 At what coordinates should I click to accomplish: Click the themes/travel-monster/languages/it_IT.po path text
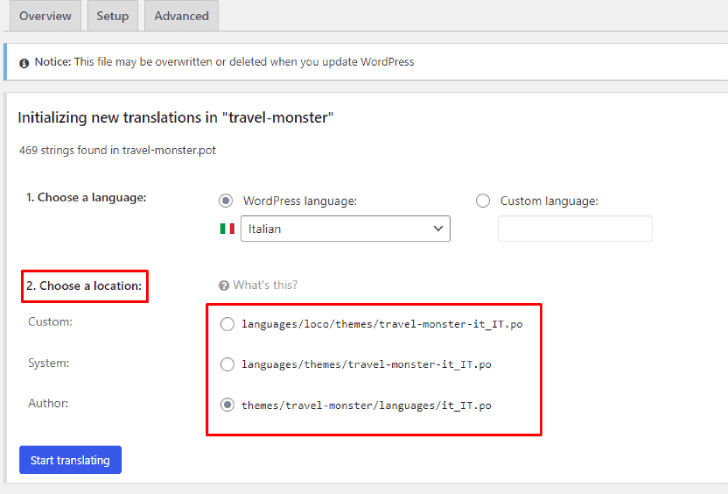pyautogui.click(x=366, y=405)
